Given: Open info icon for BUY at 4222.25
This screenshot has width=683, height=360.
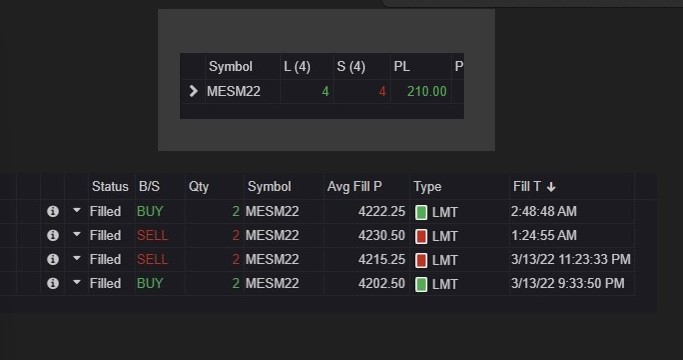Looking at the screenshot, I should [53, 211].
